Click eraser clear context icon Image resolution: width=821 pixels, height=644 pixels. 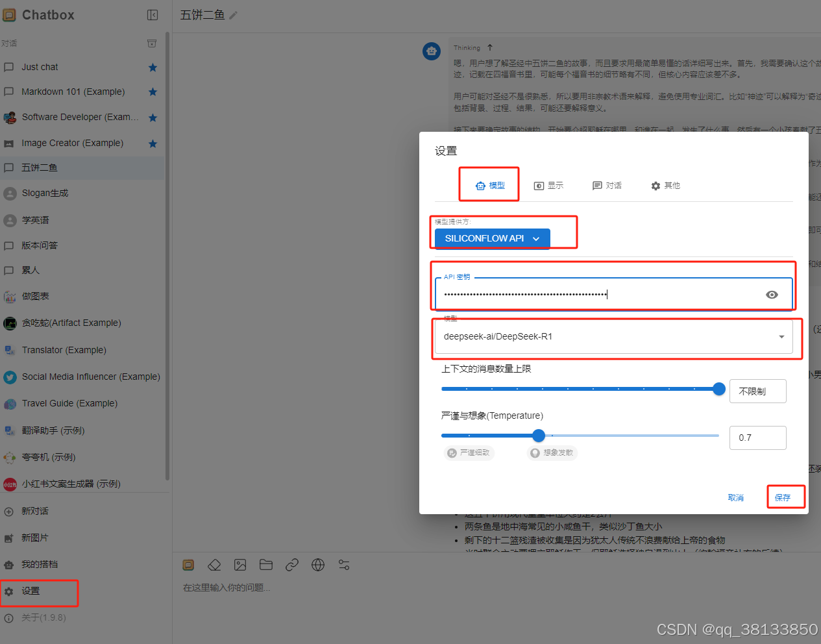click(x=214, y=565)
